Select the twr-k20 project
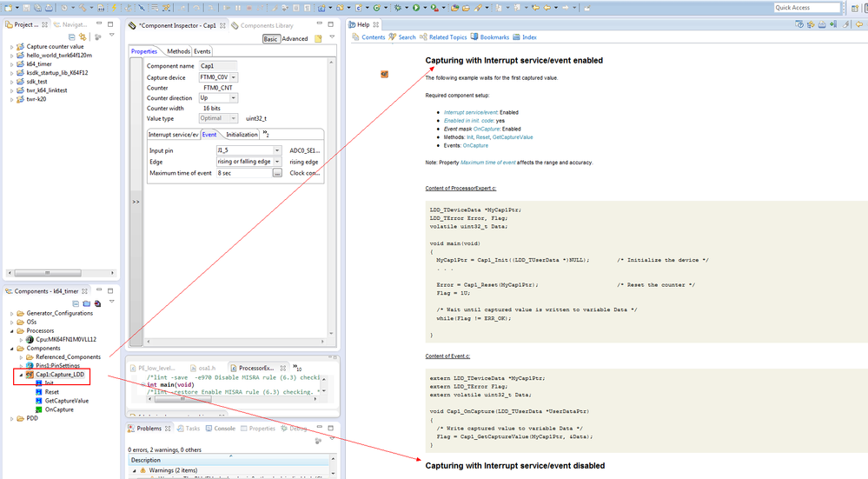The image size is (868, 479). coord(36,99)
